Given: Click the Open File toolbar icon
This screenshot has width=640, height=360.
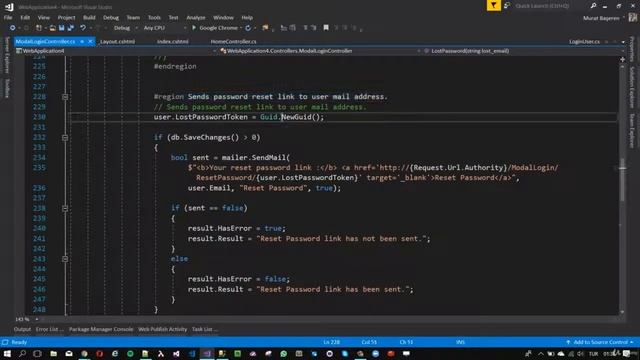Looking at the screenshot, I should pos(53,28).
